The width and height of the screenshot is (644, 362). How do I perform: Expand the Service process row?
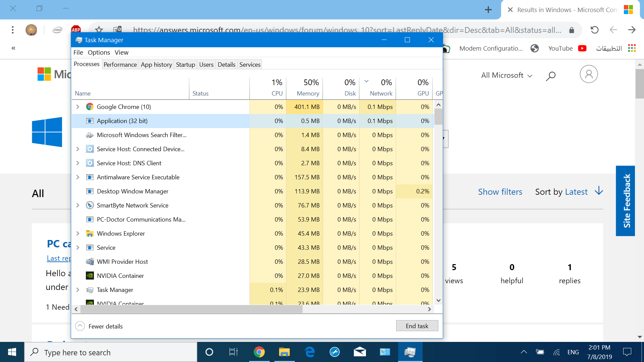[x=78, y=247]
